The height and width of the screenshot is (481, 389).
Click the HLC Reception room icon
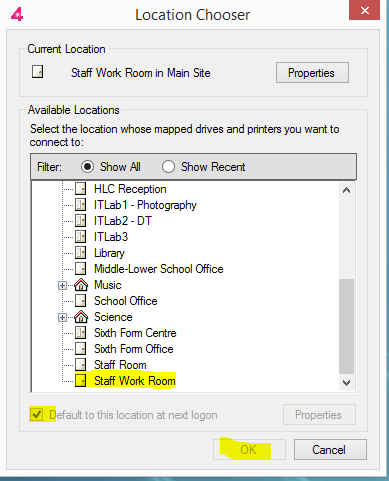80,189
